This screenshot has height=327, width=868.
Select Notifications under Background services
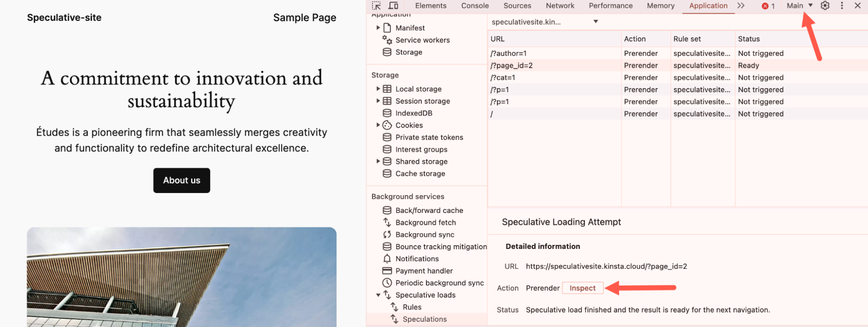tap(417, 259)
